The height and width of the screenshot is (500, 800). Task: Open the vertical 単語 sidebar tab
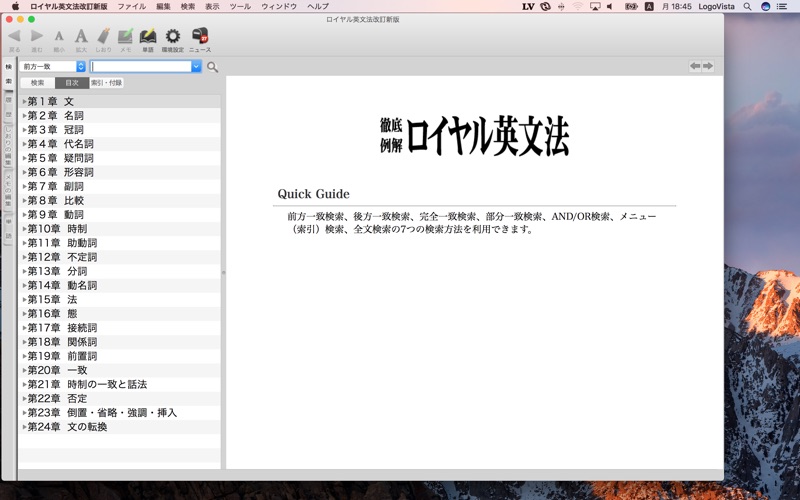click(9, 229)
